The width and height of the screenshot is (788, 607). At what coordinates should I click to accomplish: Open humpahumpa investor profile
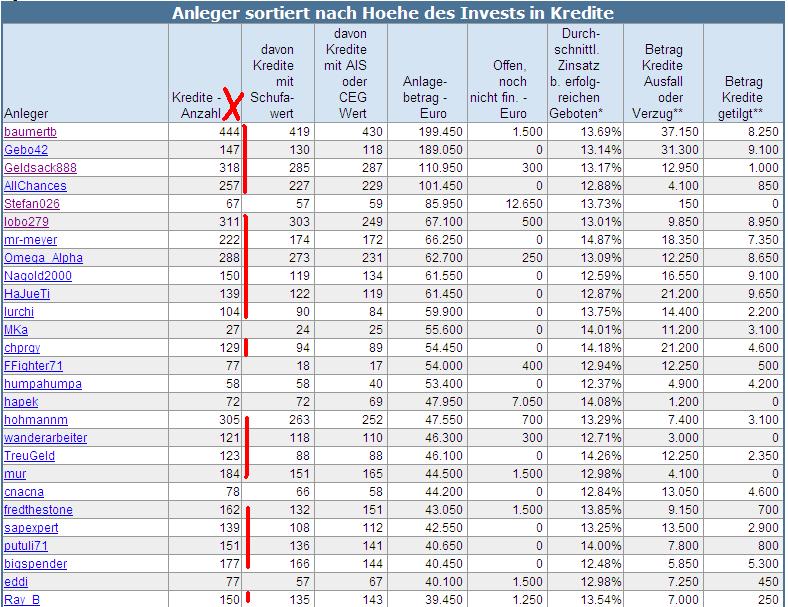click(x=42, y=384)
